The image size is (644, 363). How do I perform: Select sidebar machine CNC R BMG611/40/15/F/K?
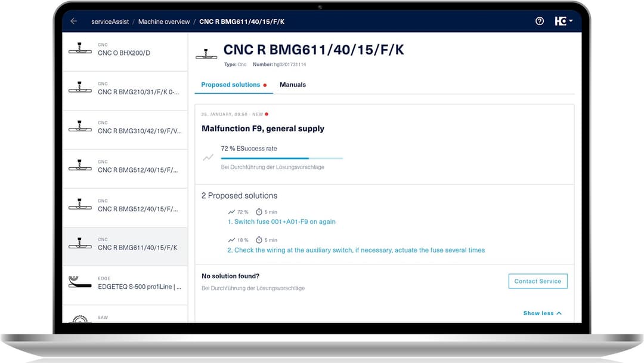[125, 247]
